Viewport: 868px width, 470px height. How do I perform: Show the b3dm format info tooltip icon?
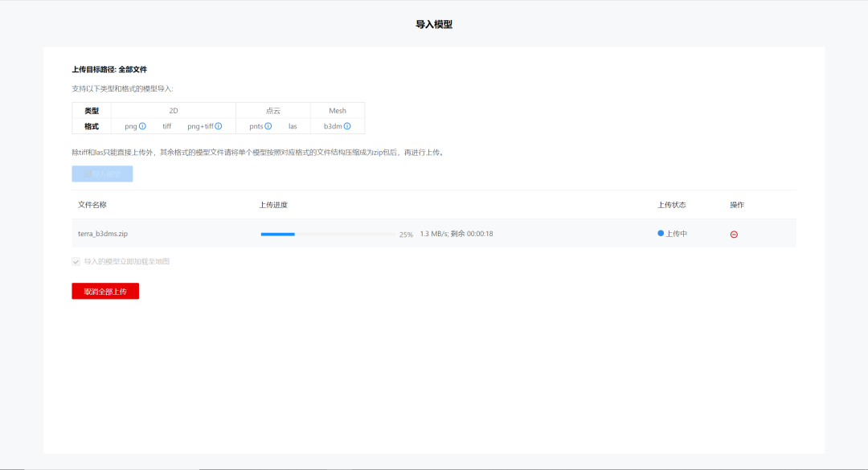[x=347, y=126]
